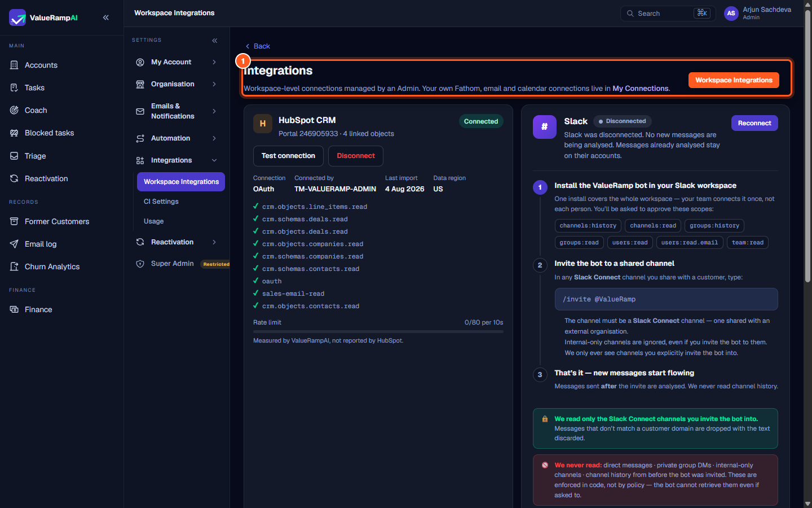Viewport: 812px width, 508px height.
Task: Expand Emails & Notifications chevron
Action: (x=214, y=111)
